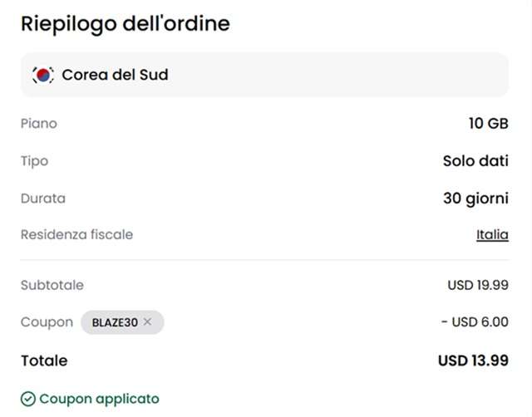
Task: Click the Riepilogo dell'ordine heading
Action: click(x=125, y=23)
